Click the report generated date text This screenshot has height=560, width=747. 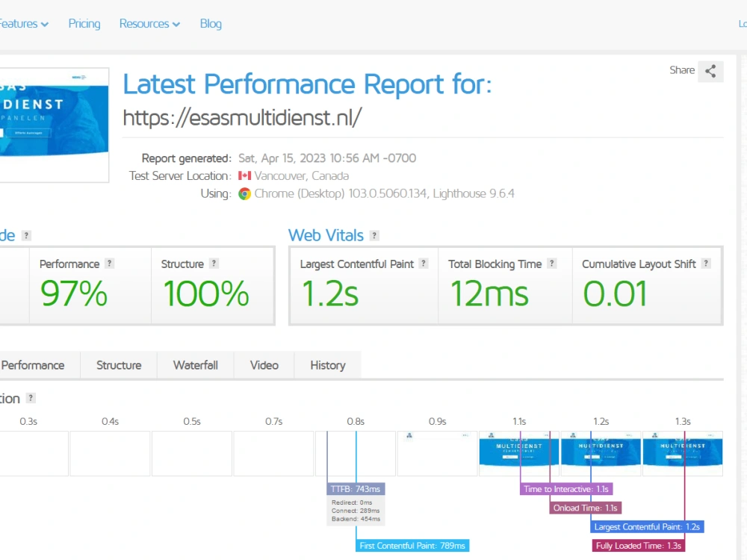[327, 158]
